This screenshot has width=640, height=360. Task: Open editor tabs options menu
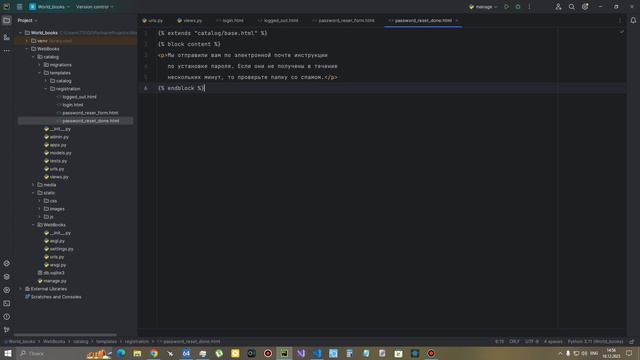tap(620, 20)
